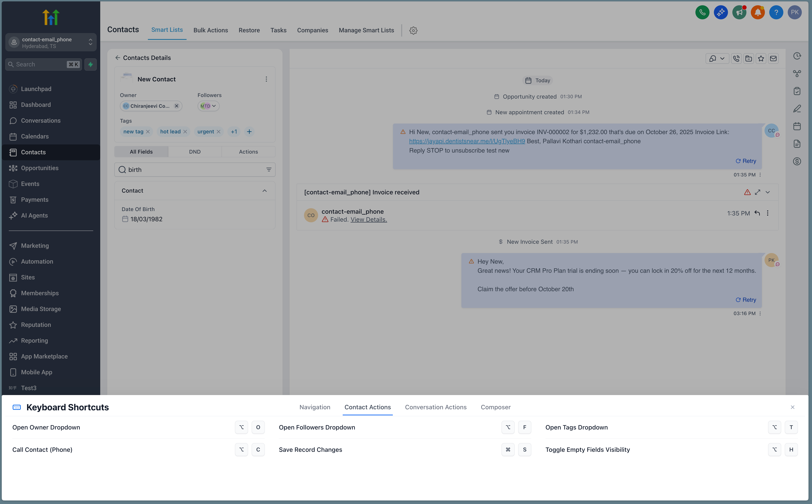Screen dimensions: 812x504
Task: Remove owner Chiranjeevi from contact
Action: [176, 106]
